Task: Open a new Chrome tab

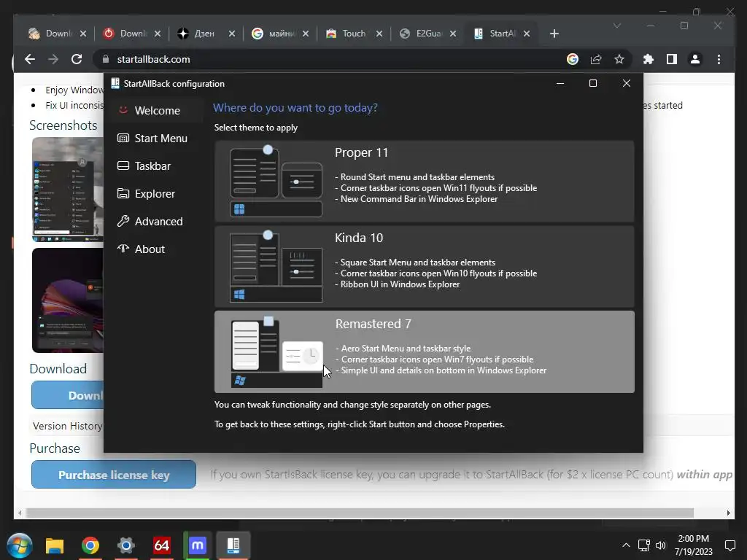Action: coord(554,34)
